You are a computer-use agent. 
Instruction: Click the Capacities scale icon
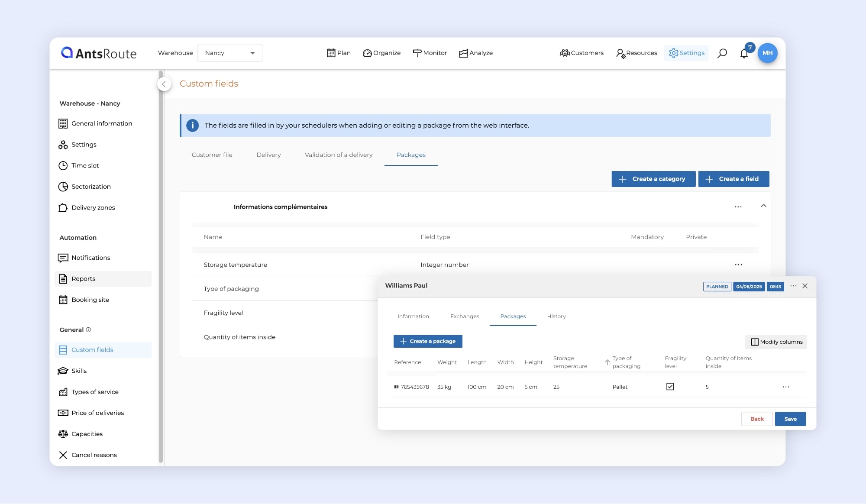tap(63, 434)
